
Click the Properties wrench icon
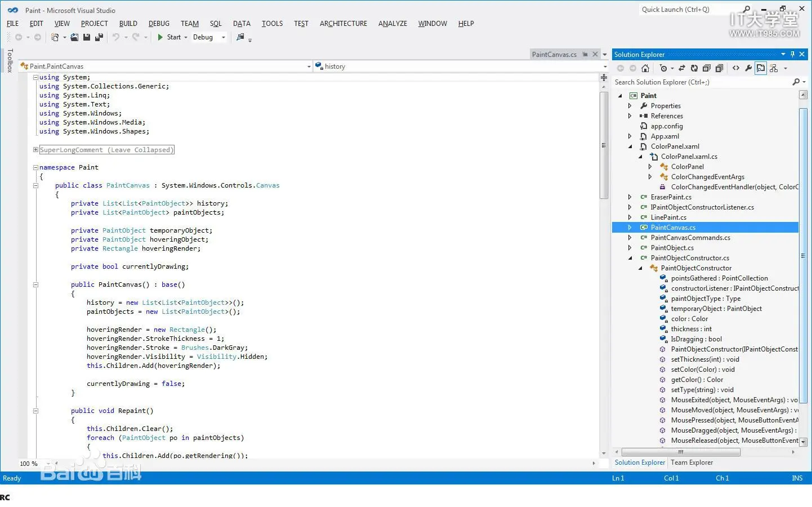click(x=748, y=68)
